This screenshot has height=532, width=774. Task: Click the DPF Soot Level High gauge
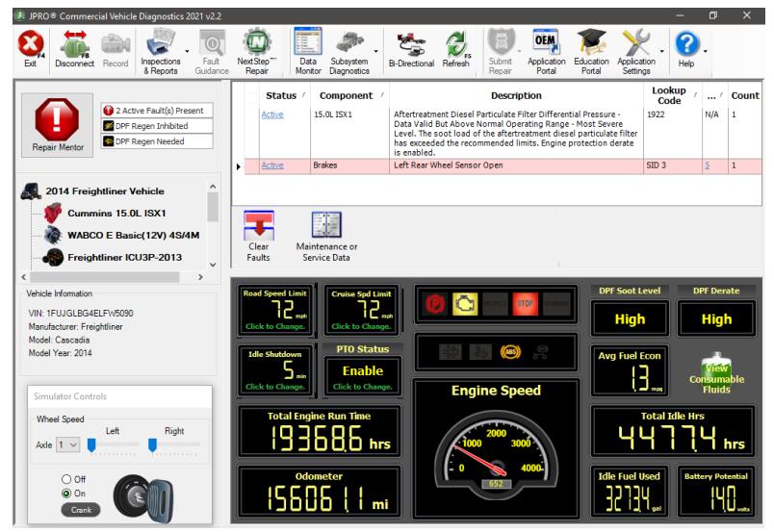click(x=630, y=318)
